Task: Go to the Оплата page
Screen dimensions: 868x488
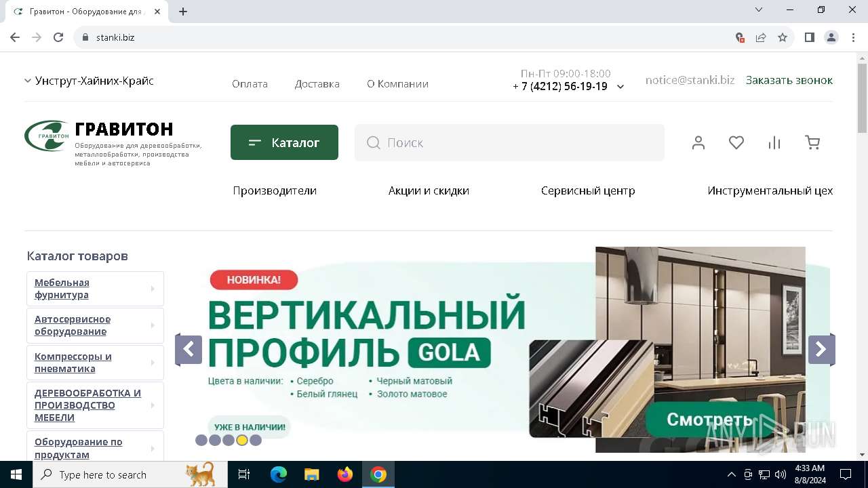Action: (250, 84)
